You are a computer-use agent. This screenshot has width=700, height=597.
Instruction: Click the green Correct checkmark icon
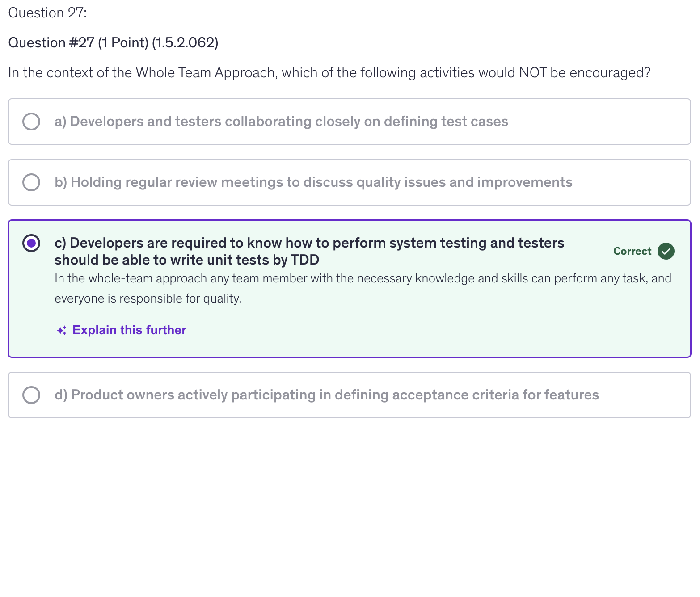666,251
